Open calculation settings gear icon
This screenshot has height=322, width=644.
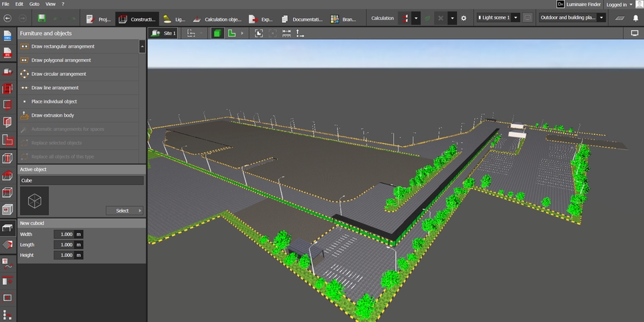click(x=463, y=18)
